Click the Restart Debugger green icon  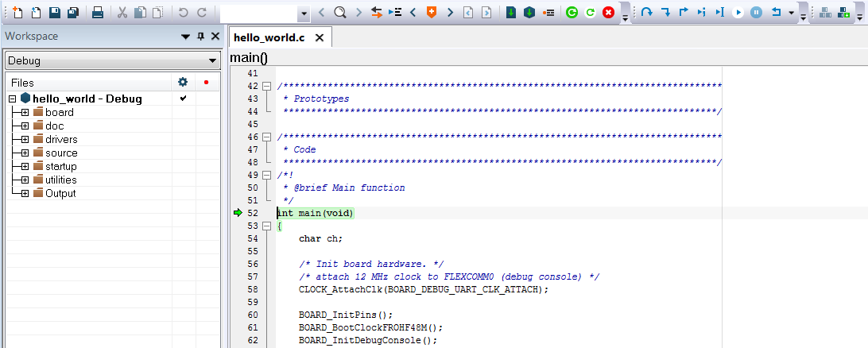pos(572,13)
